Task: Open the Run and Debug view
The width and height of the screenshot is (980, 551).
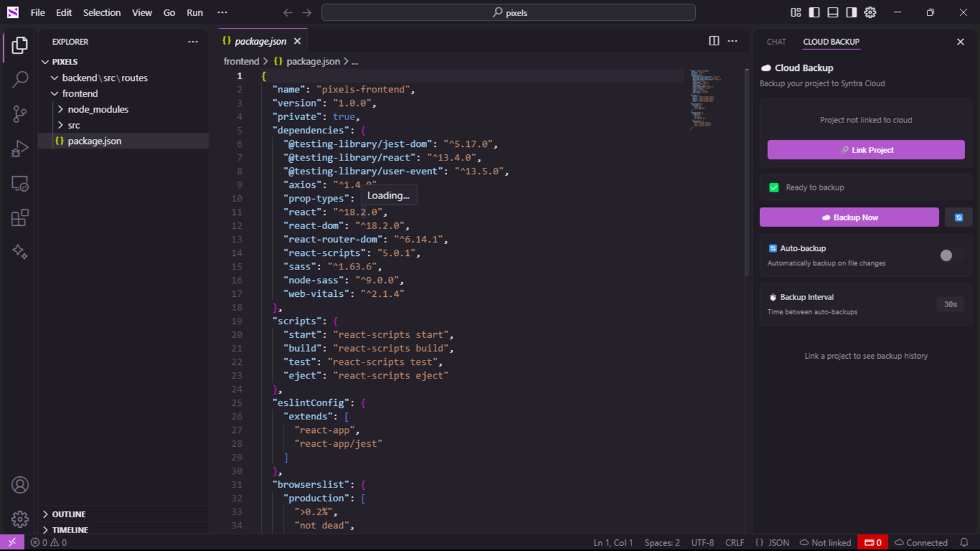Action: click(20, 149)
